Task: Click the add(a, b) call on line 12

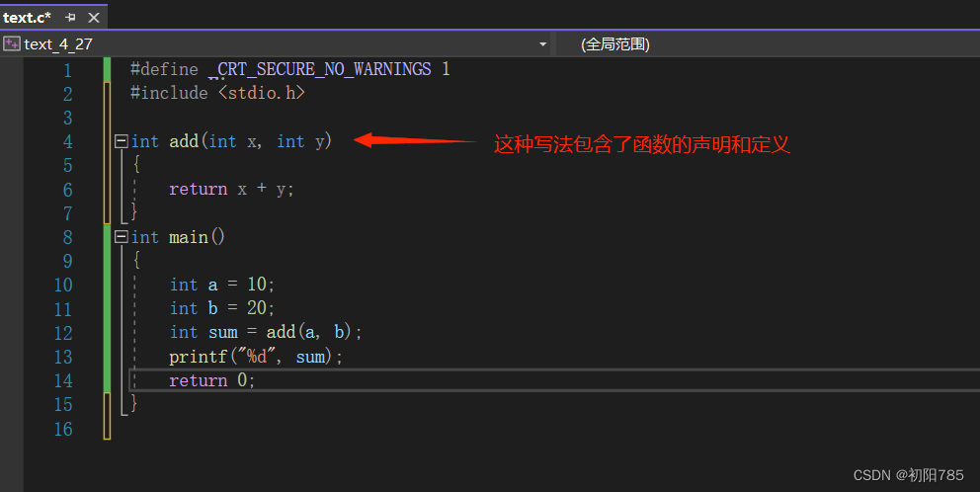Action: pyautogui.click(x=309, y=332)
